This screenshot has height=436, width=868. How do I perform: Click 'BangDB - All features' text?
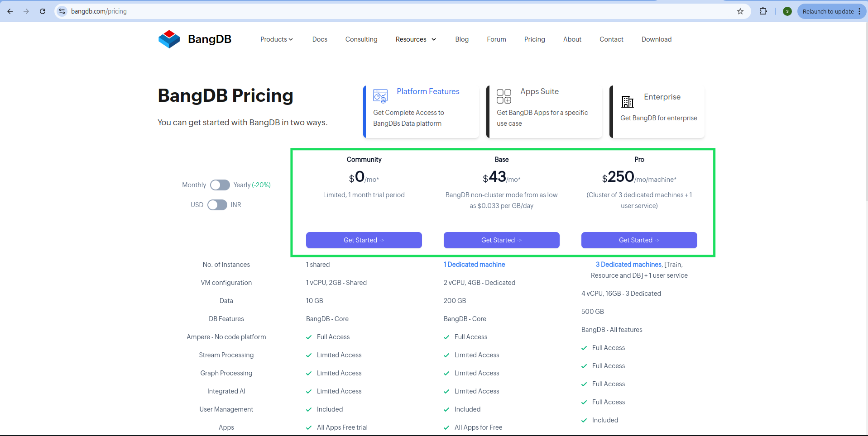coord(612,330)
